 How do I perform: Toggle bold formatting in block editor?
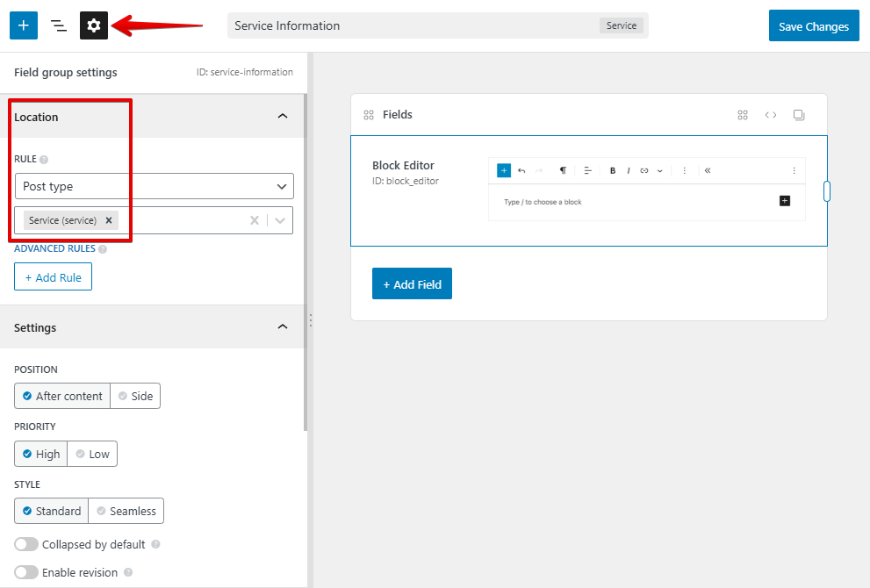pos(613,170)
